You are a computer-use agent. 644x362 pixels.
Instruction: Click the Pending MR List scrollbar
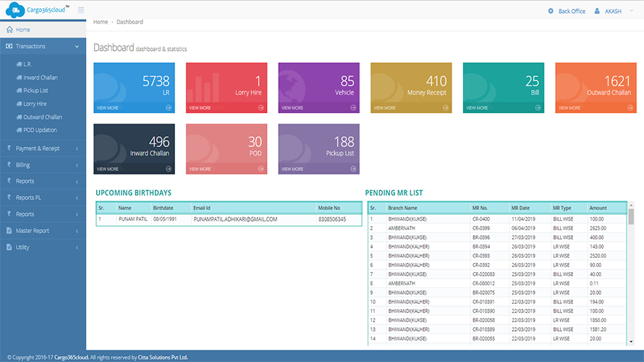(x=632, y=275)
